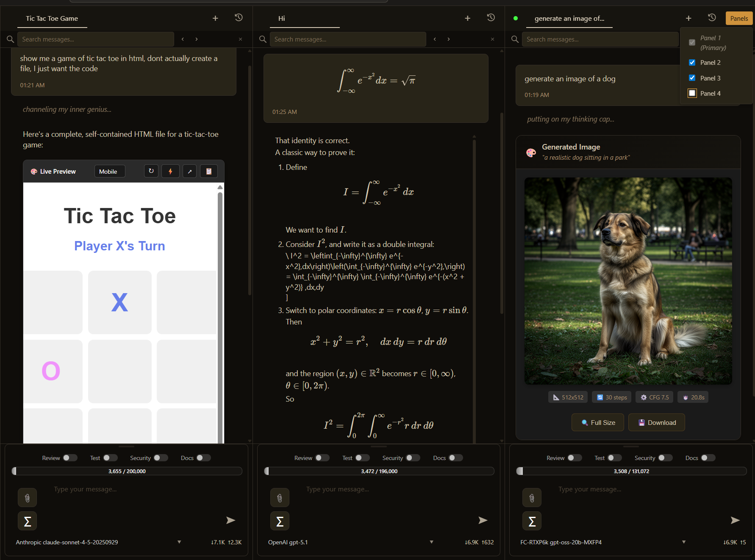The height and width of the screenshot is (560, 755).
Task: Switch to the generate an image of... tab
Action: pyautogui.click(x=569, y=19)
